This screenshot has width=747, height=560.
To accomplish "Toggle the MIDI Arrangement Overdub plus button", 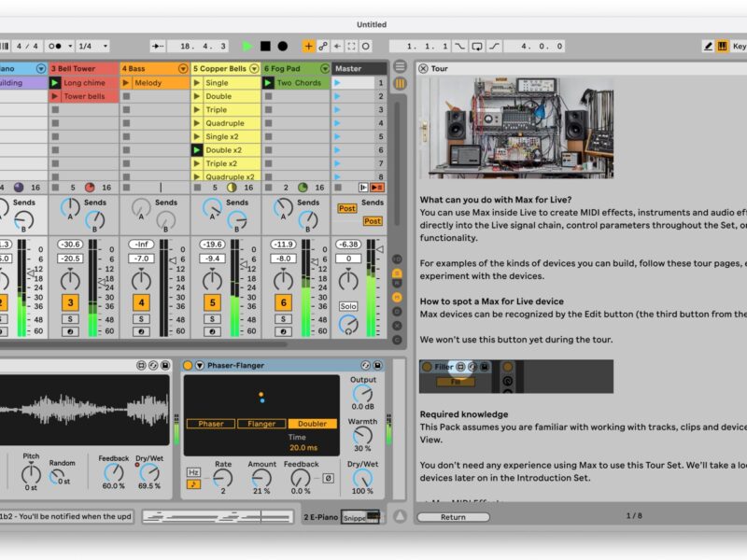I will click(308, 46).
